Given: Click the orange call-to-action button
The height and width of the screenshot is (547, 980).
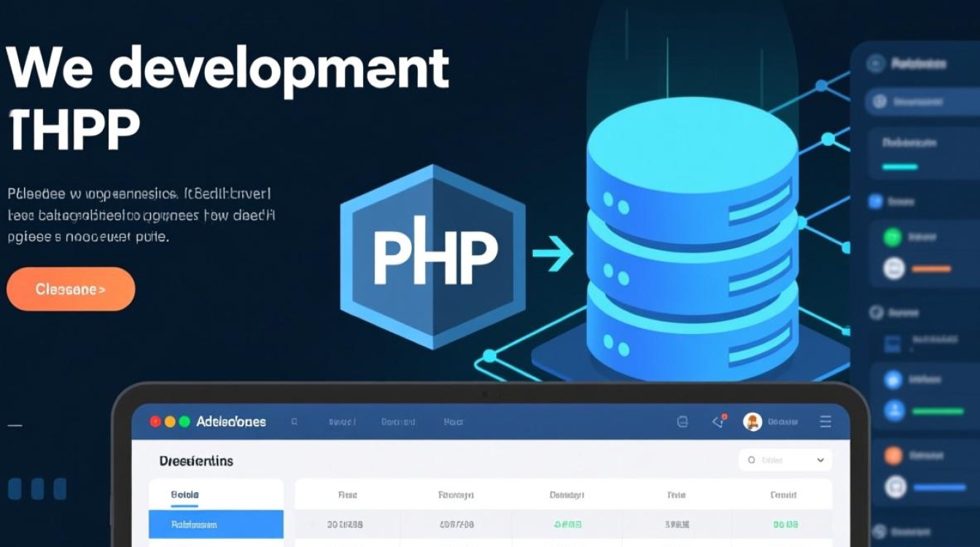Looking at the screenshot, I should coord(71,290).
